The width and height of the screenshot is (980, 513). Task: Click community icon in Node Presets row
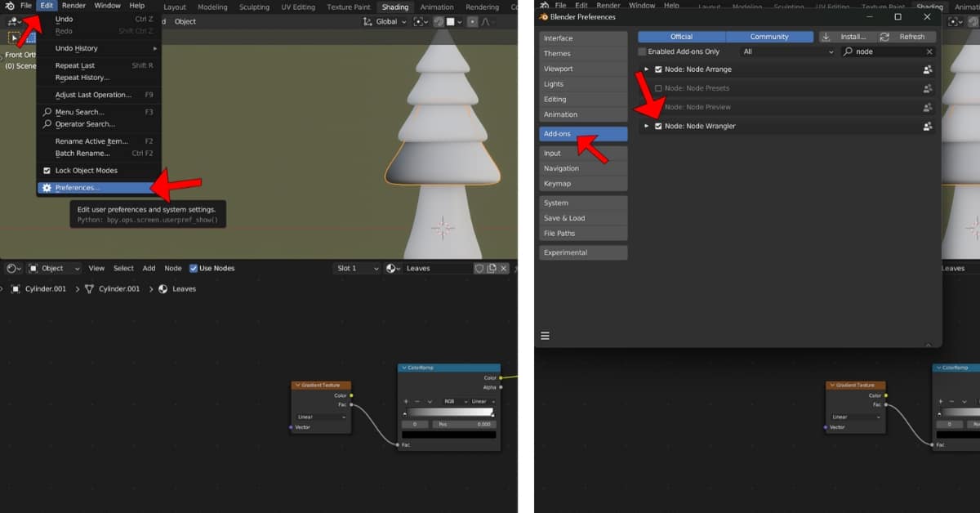(928, 88)
